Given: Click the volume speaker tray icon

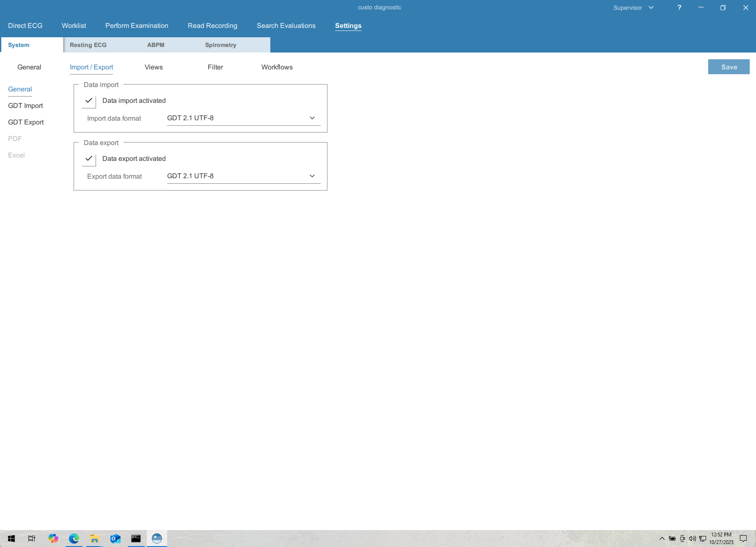Looking at the screenshot, I should (692, 539).
